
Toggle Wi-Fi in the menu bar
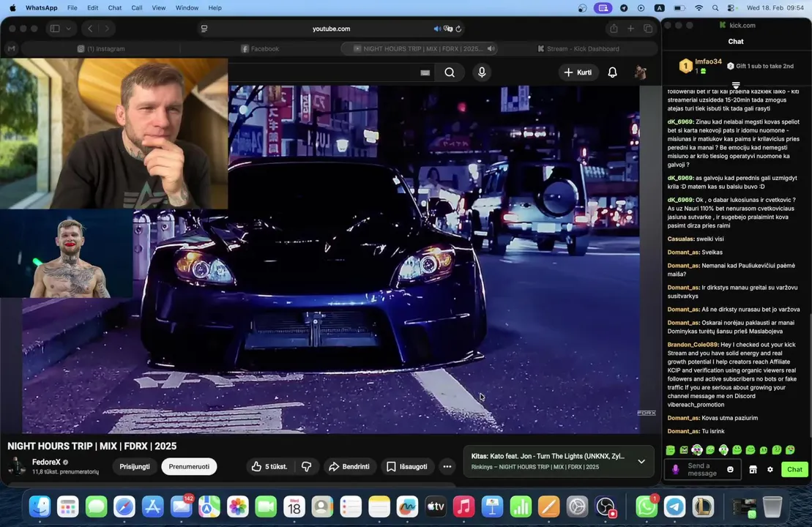pyautogui.click(x=699, y=8)
